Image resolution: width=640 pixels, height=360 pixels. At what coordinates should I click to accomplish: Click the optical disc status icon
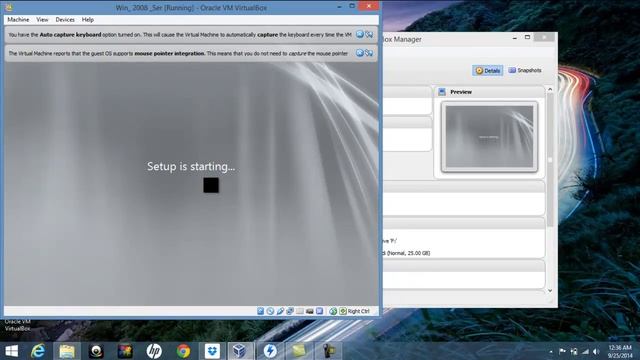(270, 311)
